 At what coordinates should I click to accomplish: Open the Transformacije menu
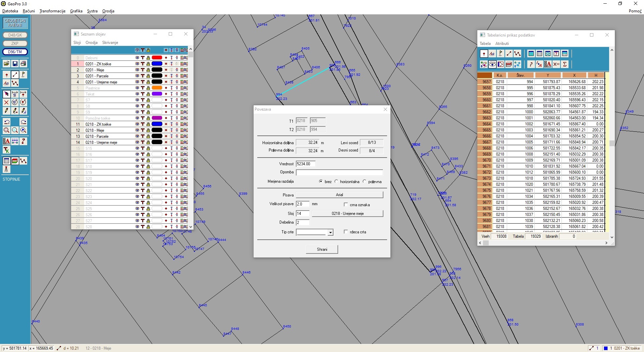point(52,11)
